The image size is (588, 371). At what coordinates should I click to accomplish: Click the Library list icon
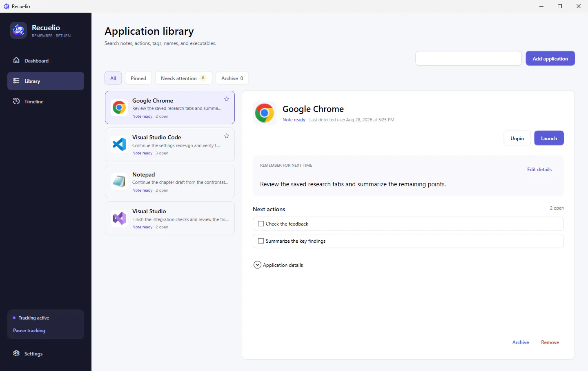(x=16, y=81)
